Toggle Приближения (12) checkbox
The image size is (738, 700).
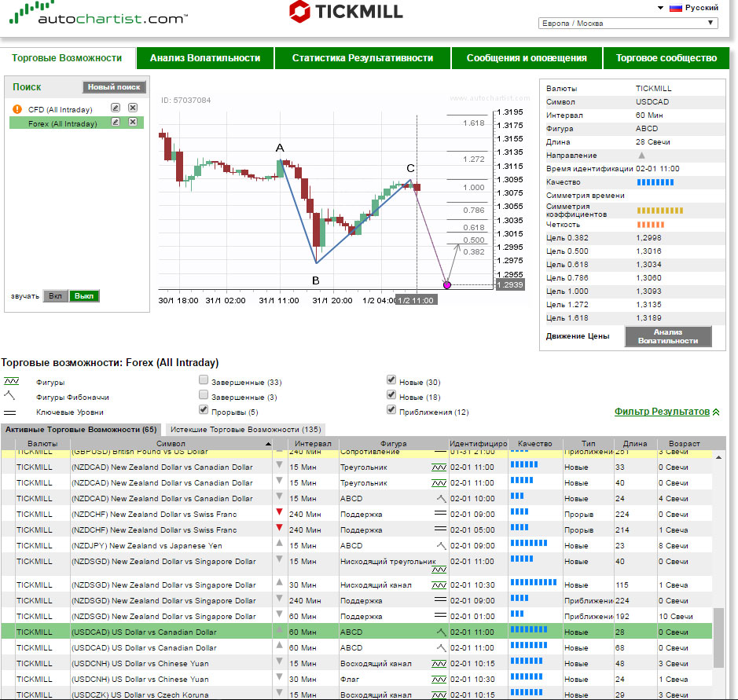[x=391, y=409]
